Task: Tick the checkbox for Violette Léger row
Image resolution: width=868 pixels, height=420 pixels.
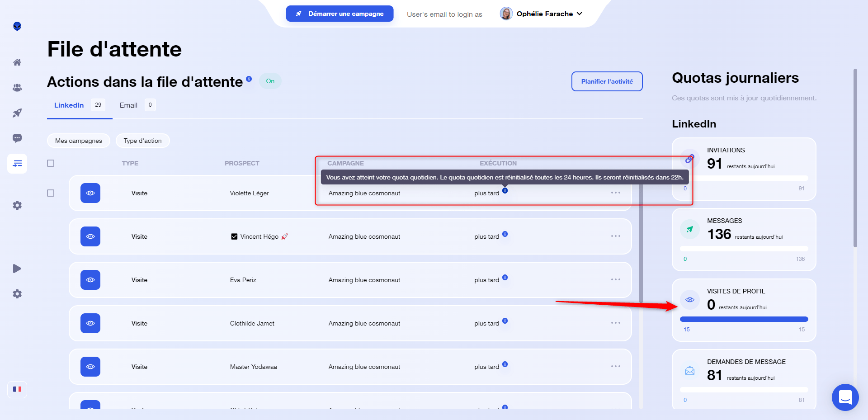Action: 51,193
